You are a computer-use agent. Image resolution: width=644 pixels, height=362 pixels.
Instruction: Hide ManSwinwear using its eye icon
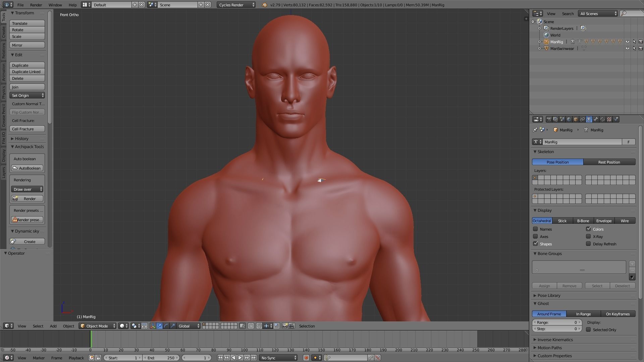coord(627,48)
